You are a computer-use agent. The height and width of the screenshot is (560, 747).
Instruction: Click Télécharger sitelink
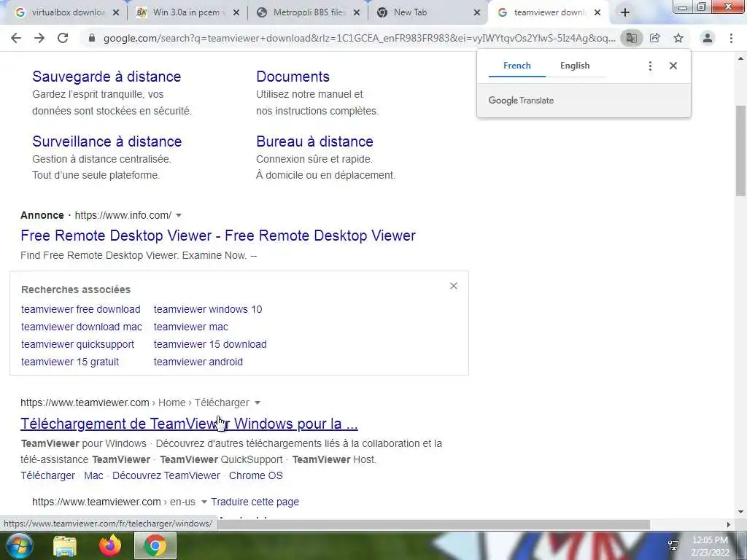47,475
